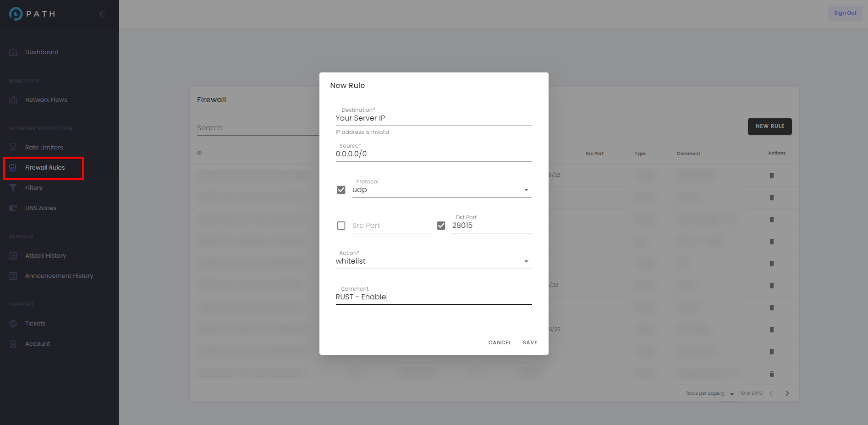The image size is (868, 425).
Task: Open the Action whitelist dropdown
Action: tap(434, 261)
